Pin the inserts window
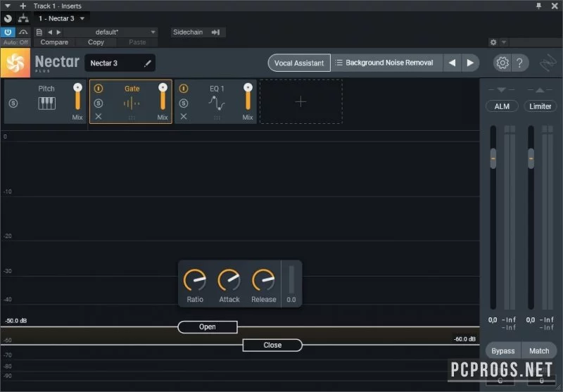This screenshot has width=563, height=392. click(538, 6)
